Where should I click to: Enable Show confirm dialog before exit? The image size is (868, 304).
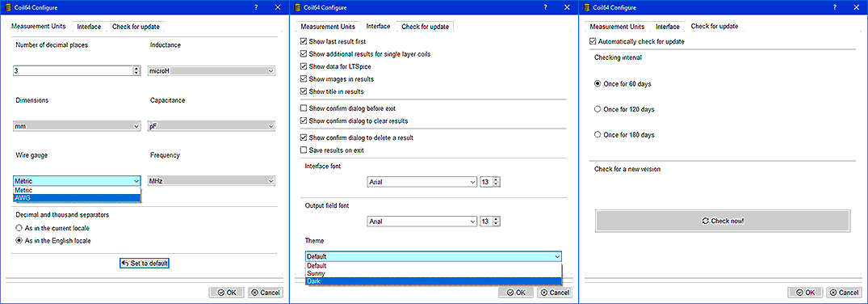(348, 108)
